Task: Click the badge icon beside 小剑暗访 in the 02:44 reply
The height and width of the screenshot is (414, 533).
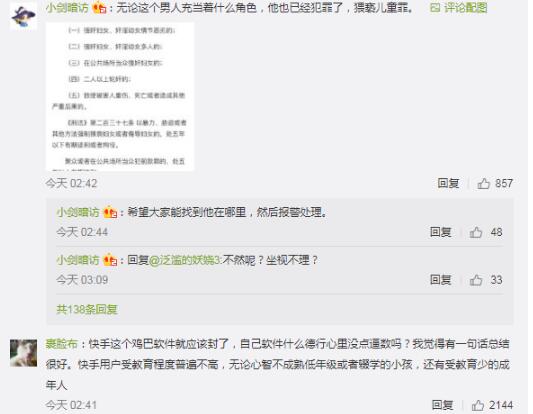Action: click(x=110, y=213)
